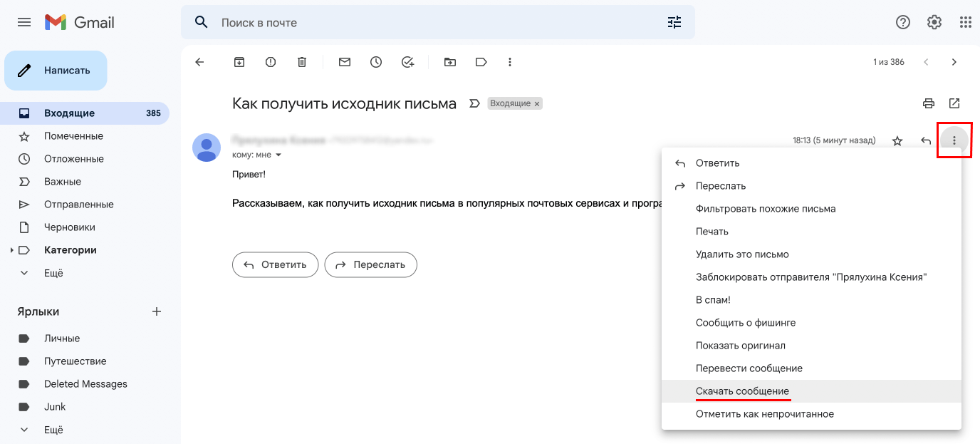The height and width of the screenshot is (444, 980).
Task: Print the email via printer icon
Action: coord(928,103)
